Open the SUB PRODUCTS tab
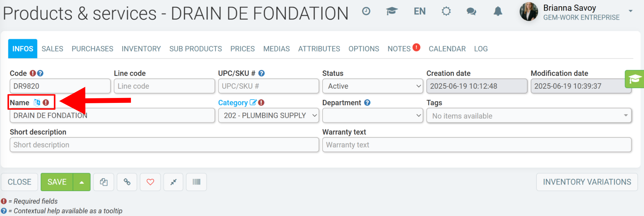 click(196, 49)
